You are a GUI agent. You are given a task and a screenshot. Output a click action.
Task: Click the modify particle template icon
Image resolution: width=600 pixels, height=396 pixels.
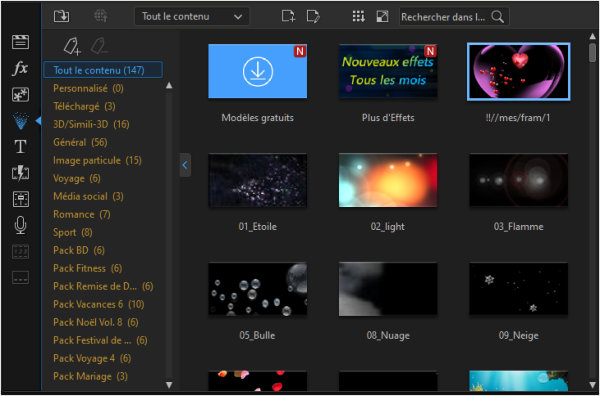[313, 16]
